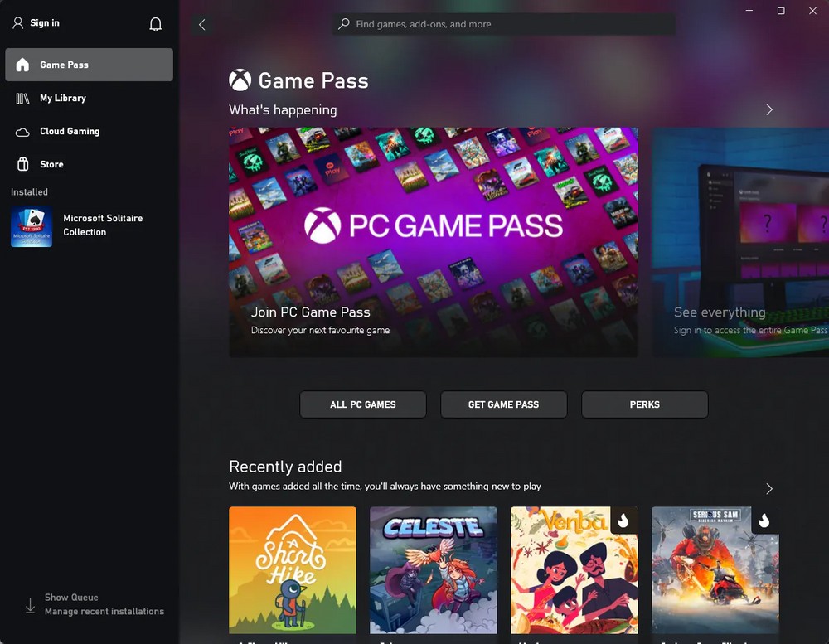
Task: Minimize the window
Action: [x=749, y=11]
